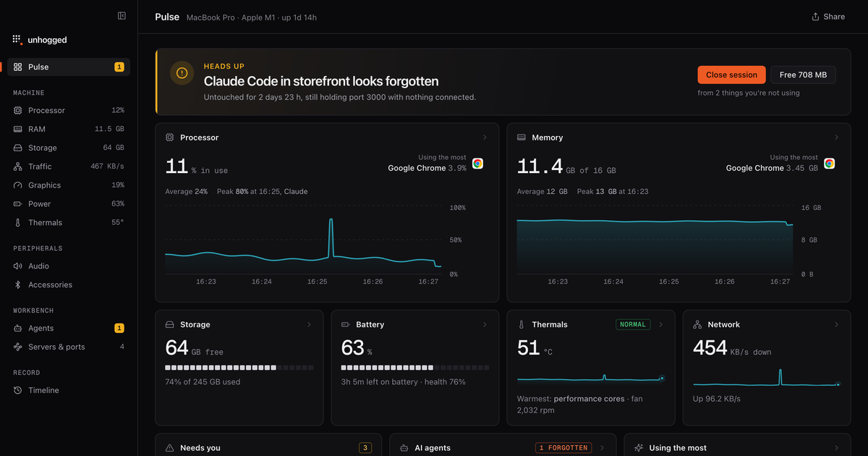This screenshot has width=868, height=456.
Task: Click the Timeline history icon in sidebar
Action: [x=18, y=391]
